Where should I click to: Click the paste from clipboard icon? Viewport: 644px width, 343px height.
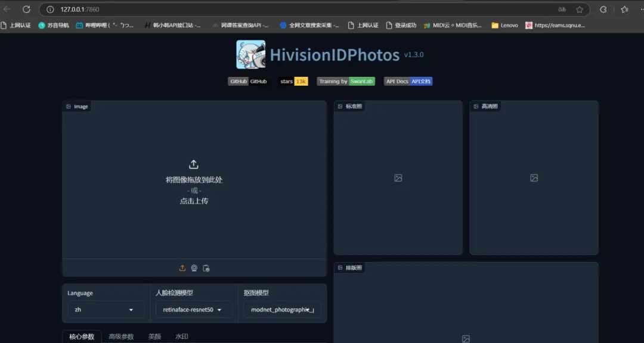coord(206,268)
